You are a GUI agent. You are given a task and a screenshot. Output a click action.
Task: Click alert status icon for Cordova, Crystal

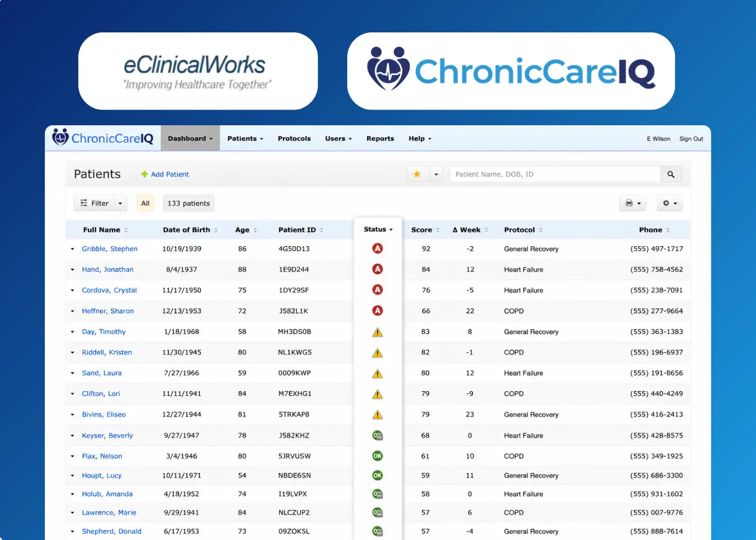(x=377, y=290)
